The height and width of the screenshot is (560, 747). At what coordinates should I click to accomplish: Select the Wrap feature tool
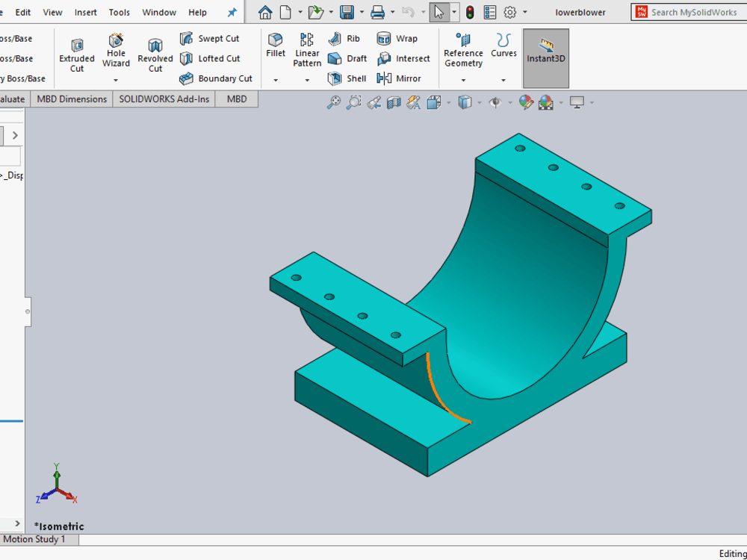(x=397, y=39)
